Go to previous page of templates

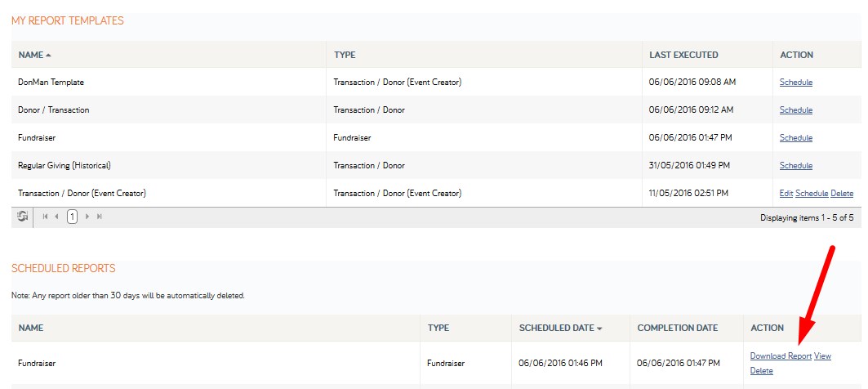(x=56, y=217)
